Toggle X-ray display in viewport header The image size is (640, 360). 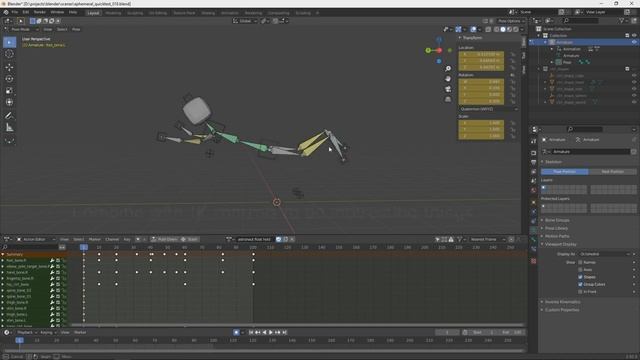tap(488, 29)
